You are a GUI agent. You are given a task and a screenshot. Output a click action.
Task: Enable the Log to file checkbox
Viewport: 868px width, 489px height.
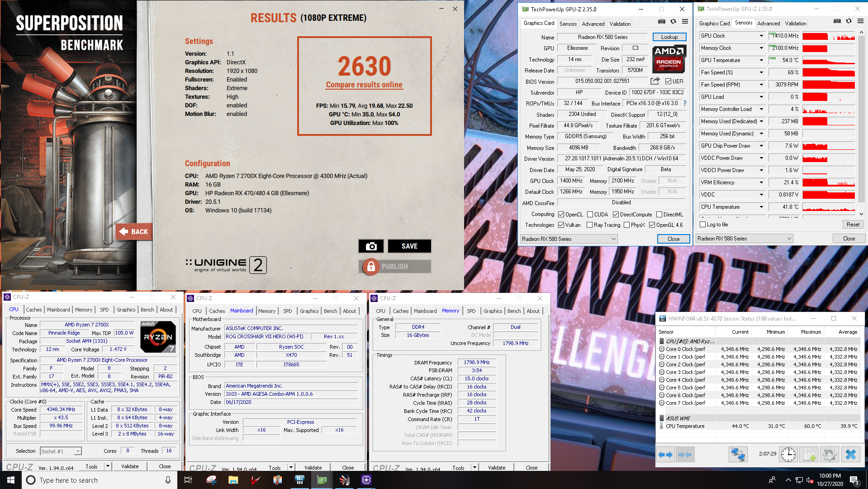702,225
